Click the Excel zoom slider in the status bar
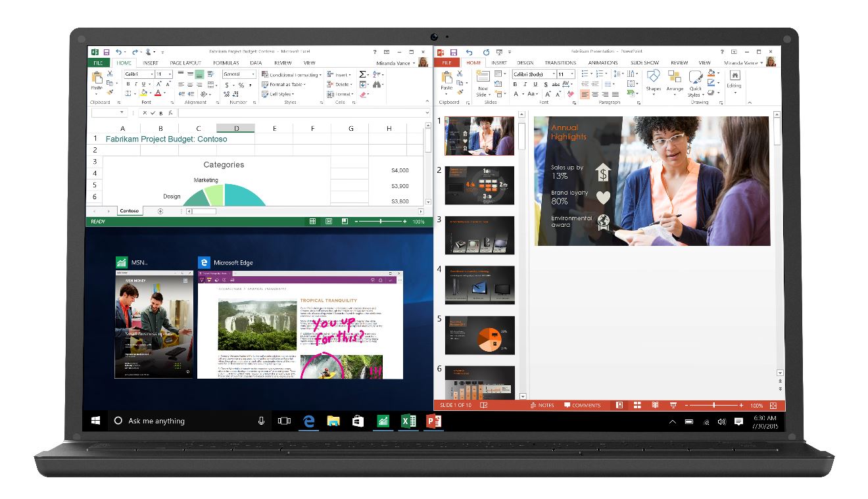Viewport: 868px width, 499px height. coord(380,222)
